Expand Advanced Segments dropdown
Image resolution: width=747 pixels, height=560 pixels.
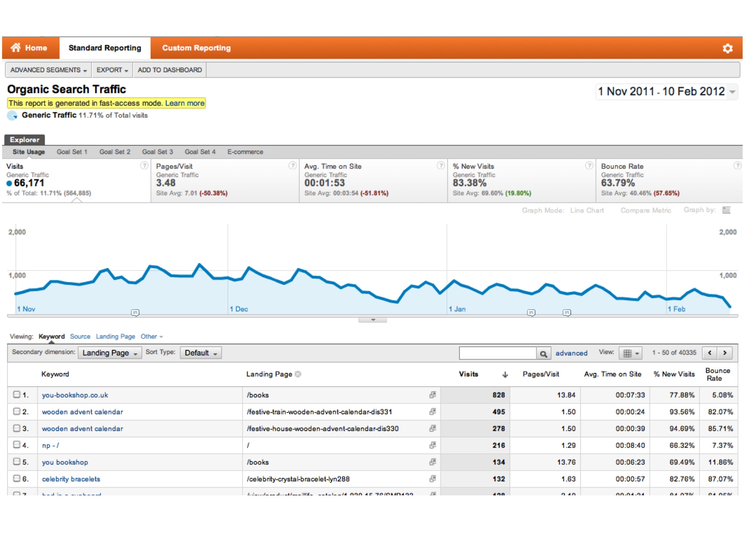click(x=48, y=70)
